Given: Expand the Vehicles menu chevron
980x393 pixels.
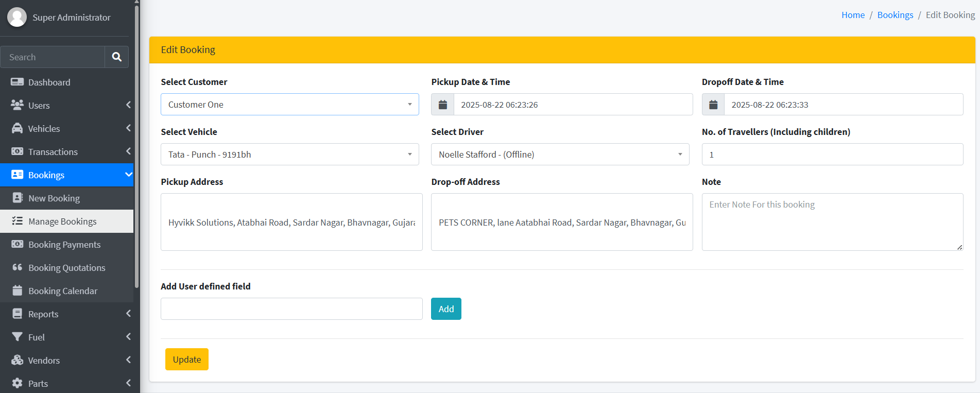Looking at the screenshot, I should click(x=128, y=128).
